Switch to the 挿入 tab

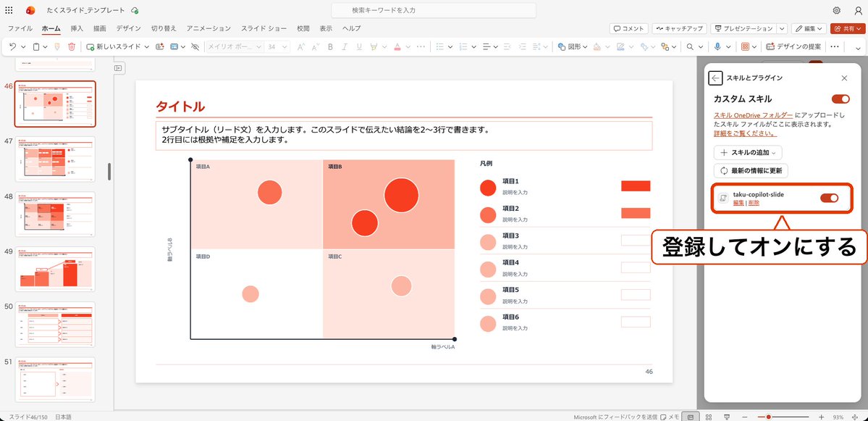pyautogui.click(x=77, y=28)
